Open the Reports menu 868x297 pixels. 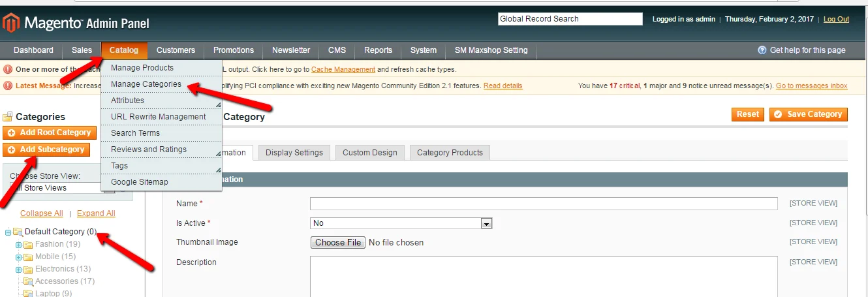pyautogui.click(x=379, y=50)
